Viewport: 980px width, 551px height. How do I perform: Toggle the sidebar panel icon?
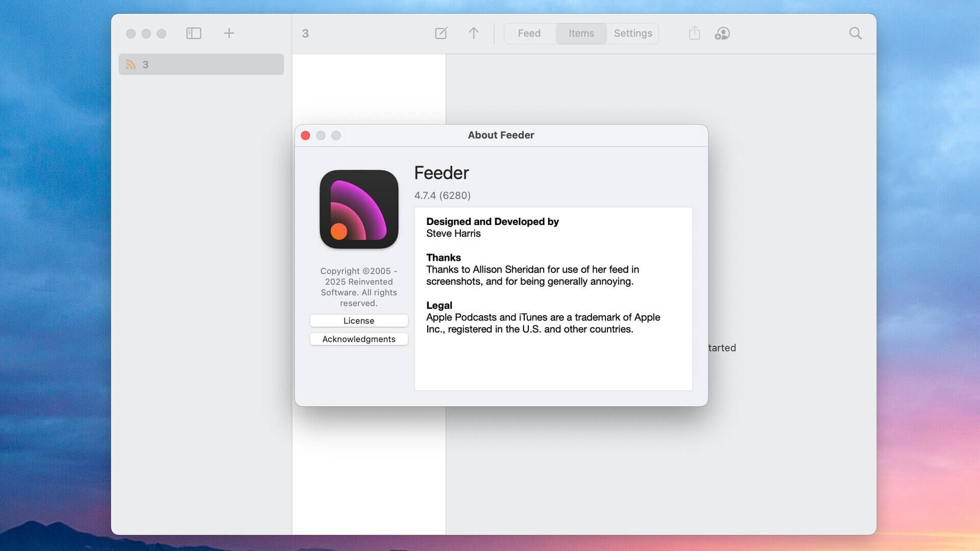(x=193, y=34)
